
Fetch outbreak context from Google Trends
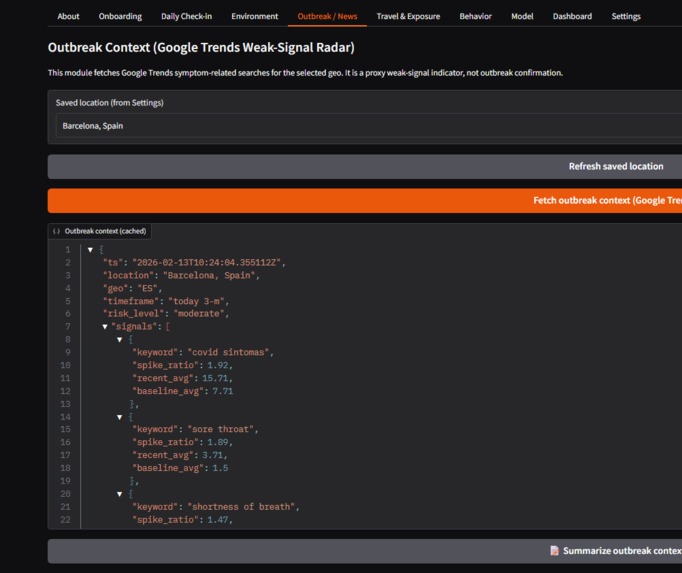pos(364,201)
